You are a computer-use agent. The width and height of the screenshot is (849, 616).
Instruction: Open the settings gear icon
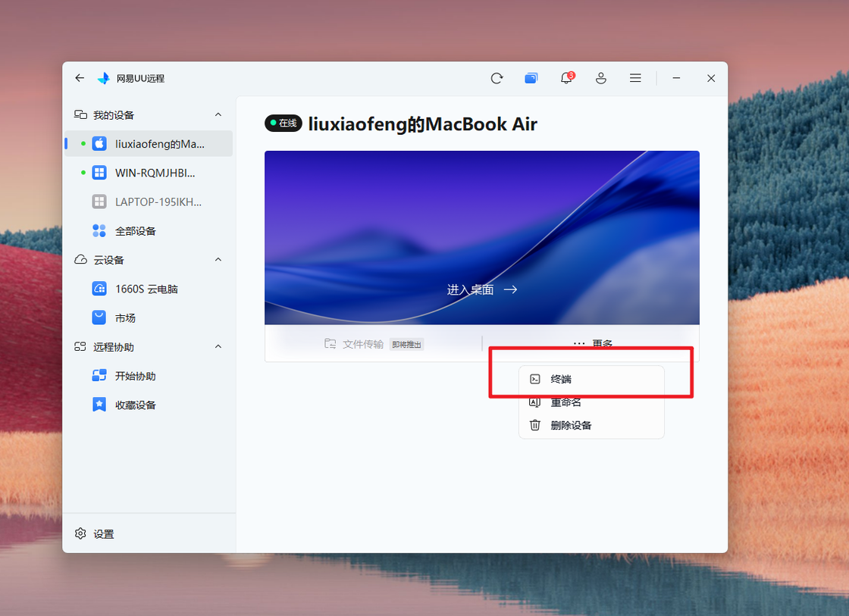(x=80, y=533)
